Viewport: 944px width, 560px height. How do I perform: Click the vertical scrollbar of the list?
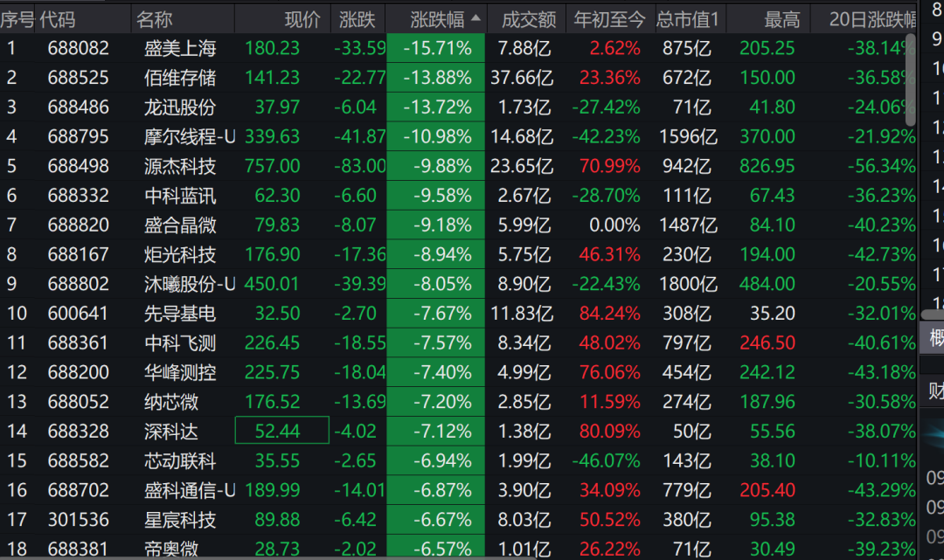(911, 80)
